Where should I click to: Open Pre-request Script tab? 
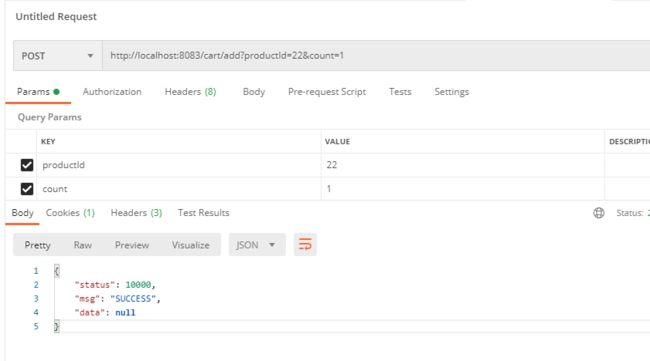(327, 92)
